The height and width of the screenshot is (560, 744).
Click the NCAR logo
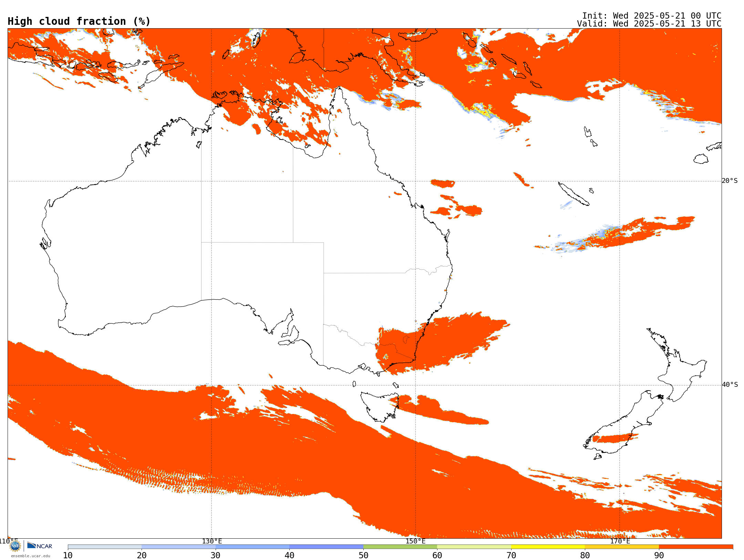[40, 546]
